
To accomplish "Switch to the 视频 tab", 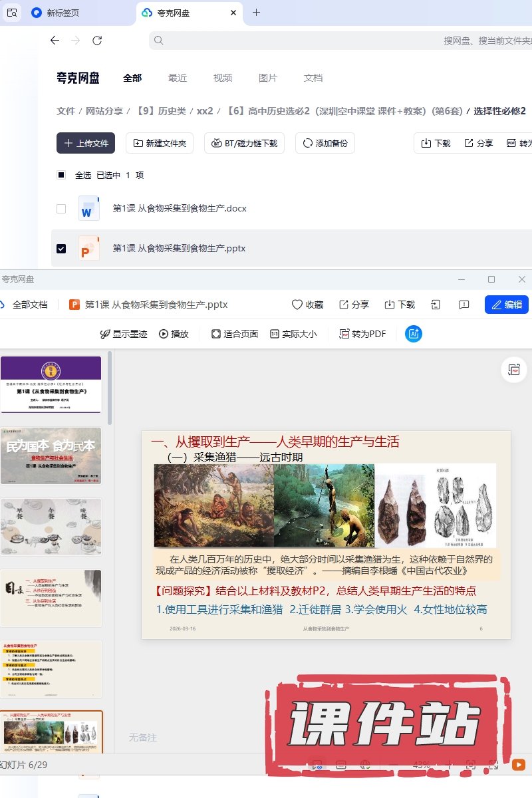I will point(223,78).
